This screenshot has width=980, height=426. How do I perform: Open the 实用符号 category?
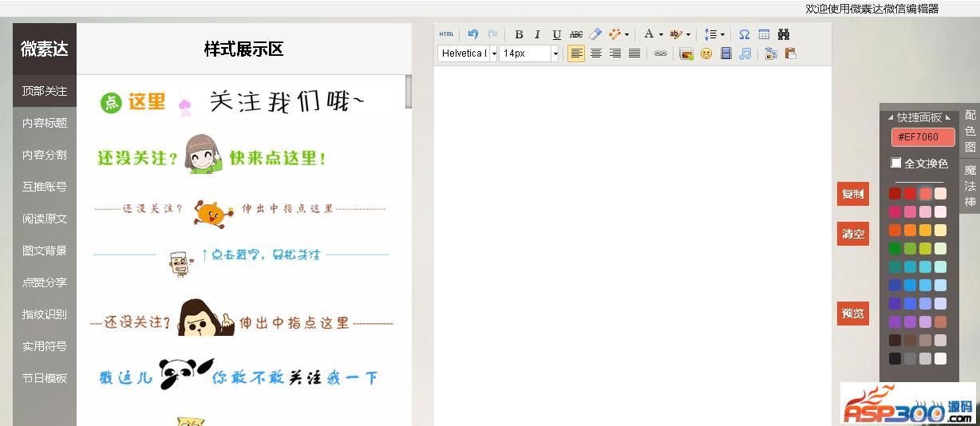(x=45, y=346)
